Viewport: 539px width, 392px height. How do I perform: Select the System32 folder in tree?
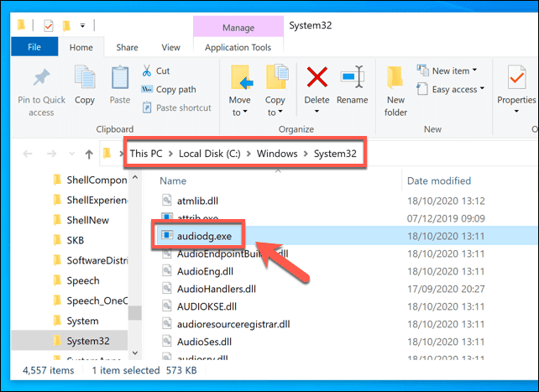70,341
